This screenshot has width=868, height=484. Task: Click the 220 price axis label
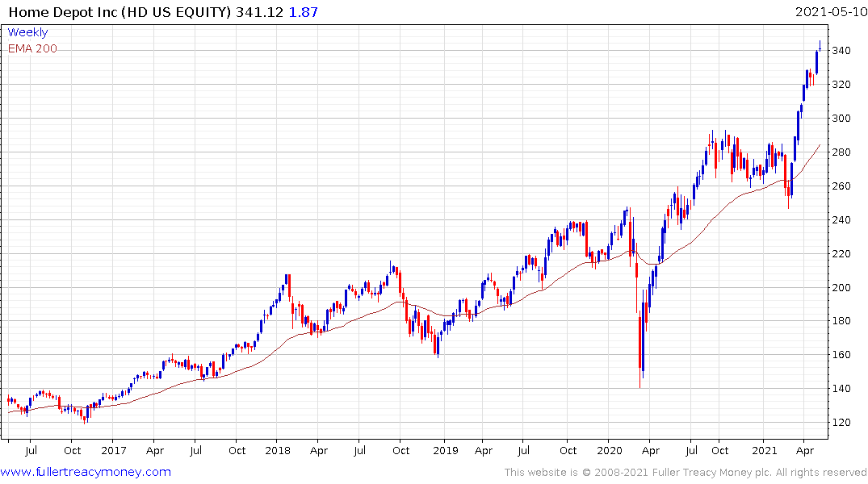point(841,254)
